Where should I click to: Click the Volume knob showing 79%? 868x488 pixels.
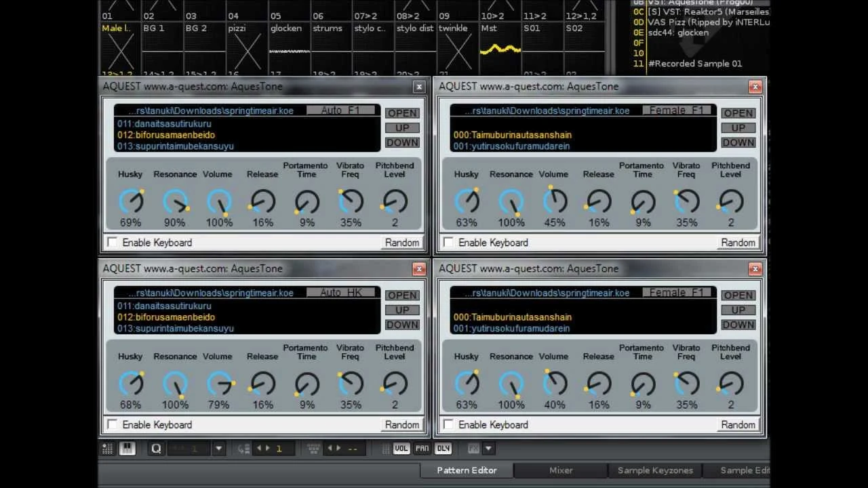218,384
